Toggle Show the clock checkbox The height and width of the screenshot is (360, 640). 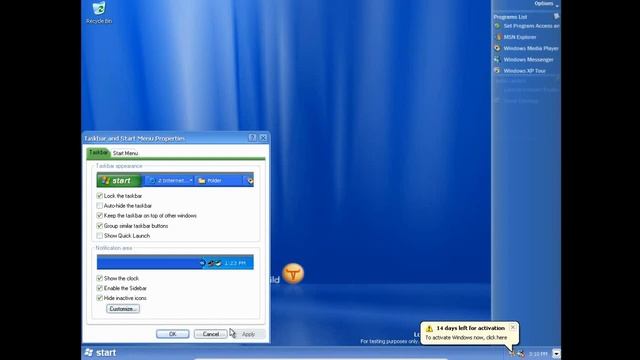tap(100, 278)
